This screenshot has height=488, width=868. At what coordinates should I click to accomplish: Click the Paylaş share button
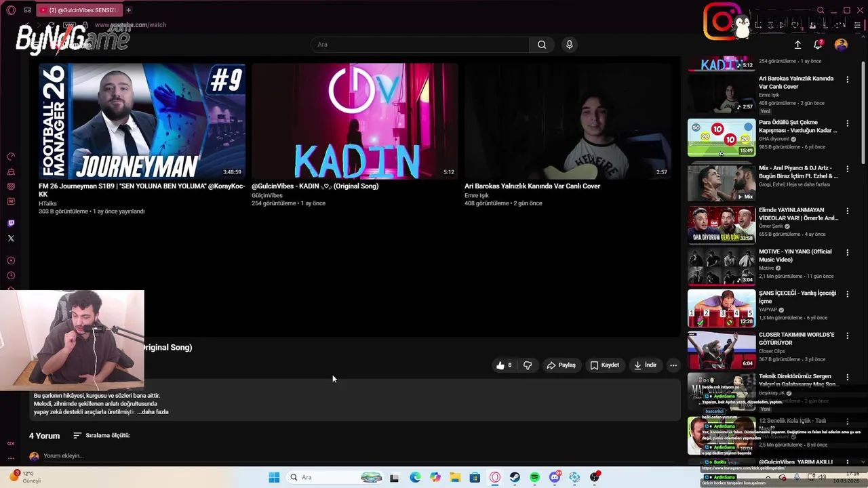(x=561, y=365)
